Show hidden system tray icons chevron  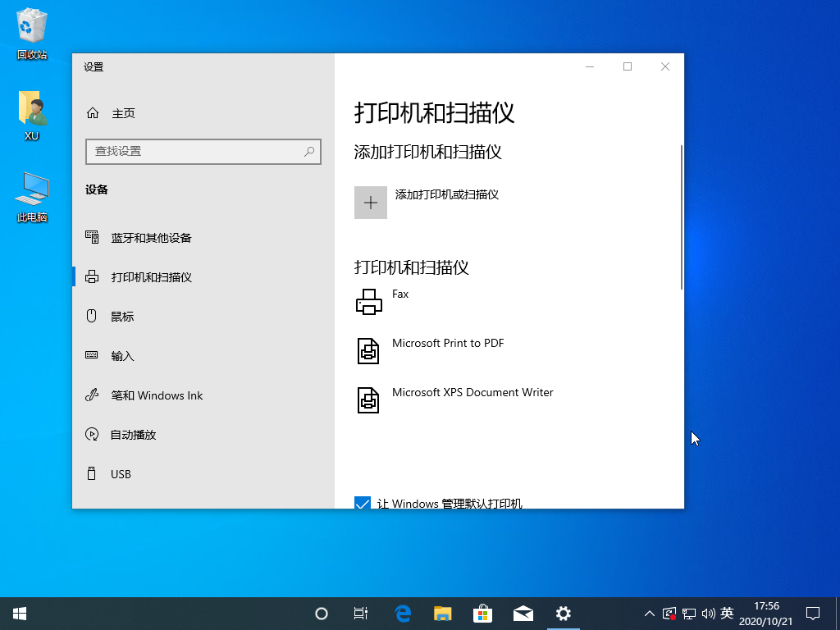650,613
